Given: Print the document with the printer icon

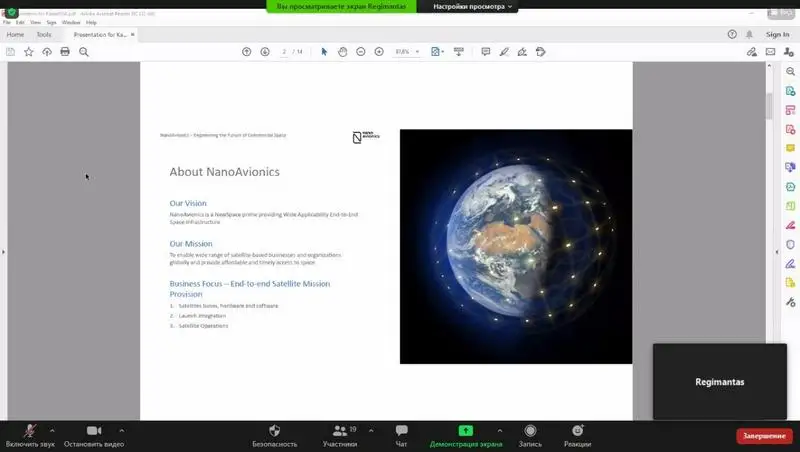Looking at the screenshot, I should (x=65, y=52).
